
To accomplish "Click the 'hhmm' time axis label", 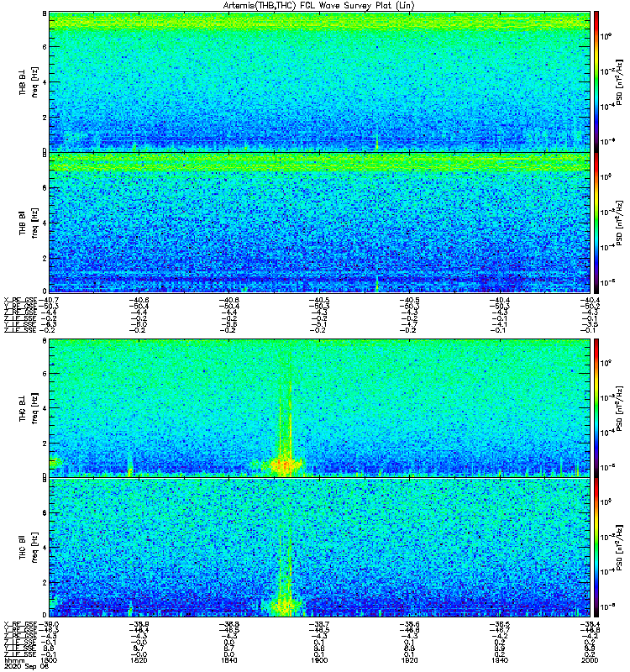I will click(x=13, y=660).
